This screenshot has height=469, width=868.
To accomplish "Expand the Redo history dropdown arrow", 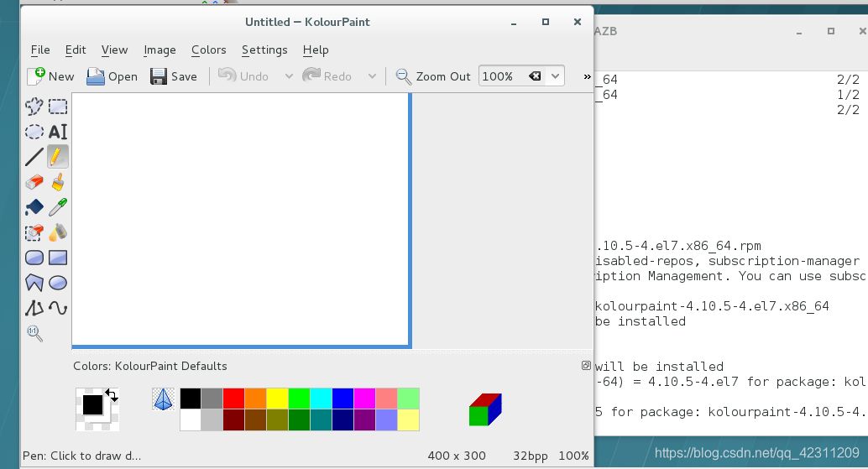I will [372, 76].
